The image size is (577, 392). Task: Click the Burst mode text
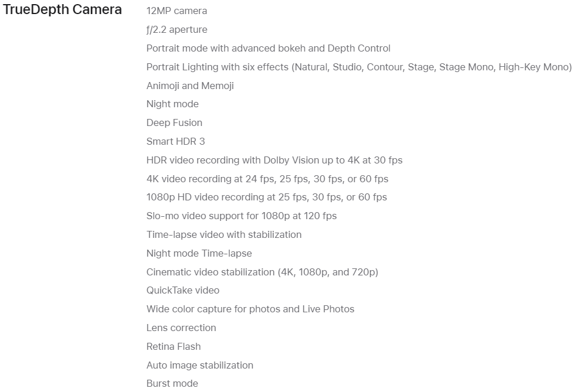(172, 384)
